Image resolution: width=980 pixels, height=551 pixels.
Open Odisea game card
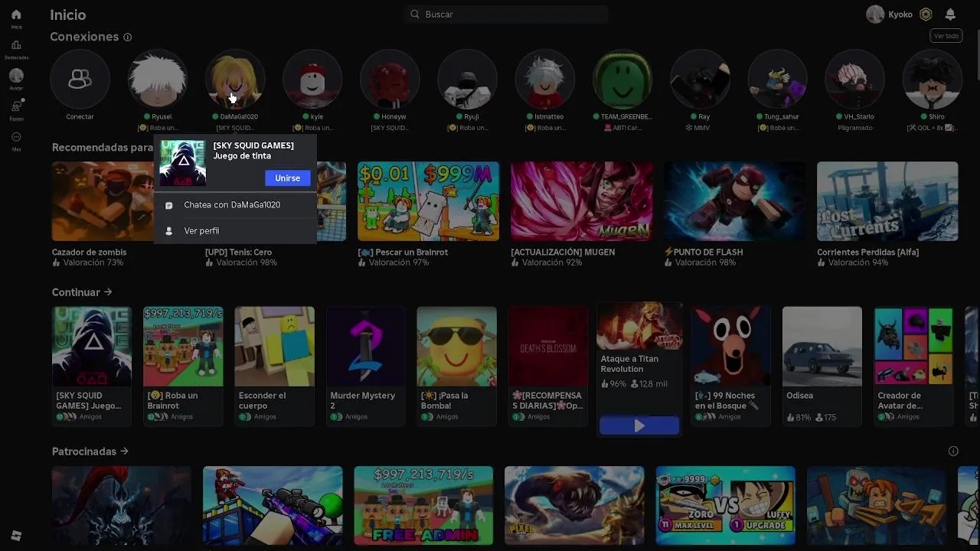pos(822,365)
